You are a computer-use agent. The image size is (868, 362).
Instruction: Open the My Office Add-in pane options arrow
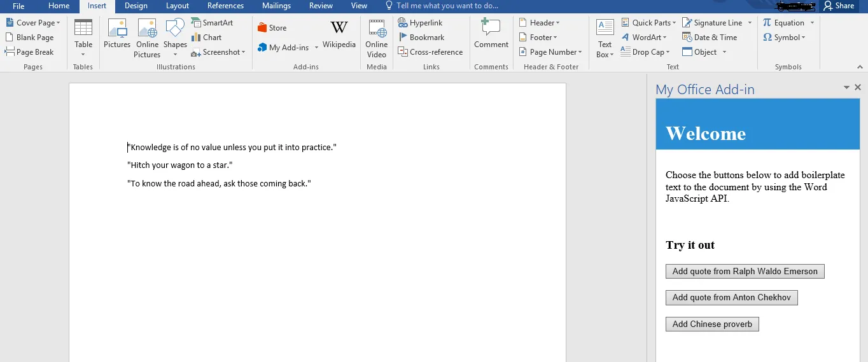point(846,88)
